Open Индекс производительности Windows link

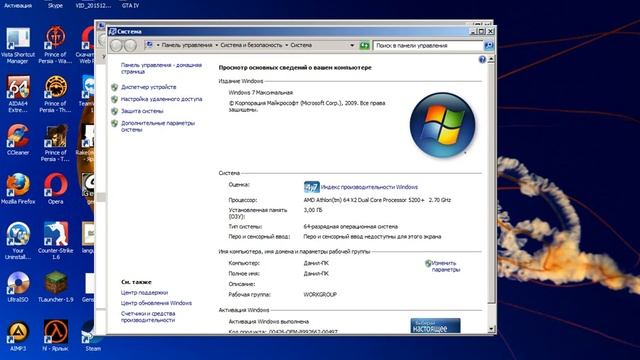click(369, 187)
